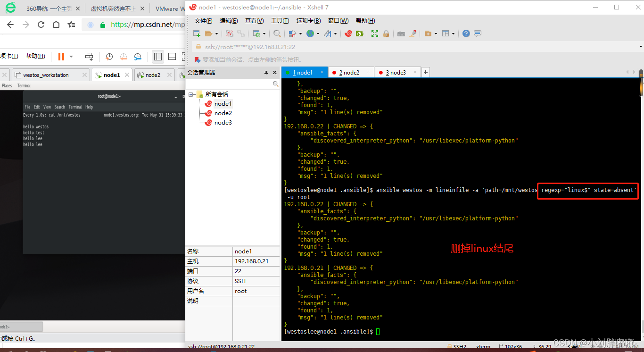Open Xshell Help question mark icon
The width and height of the screenshot is (644, 352).
point(466,34)
